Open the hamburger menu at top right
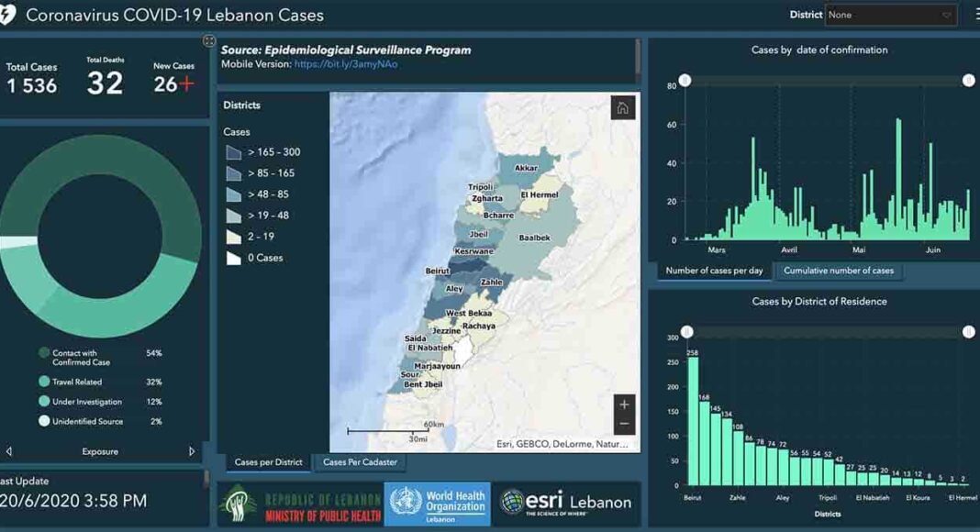 point(974,15)
